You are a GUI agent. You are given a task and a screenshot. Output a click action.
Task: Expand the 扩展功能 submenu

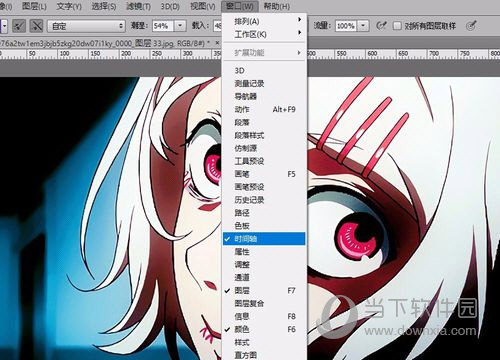tap(264, 53)
